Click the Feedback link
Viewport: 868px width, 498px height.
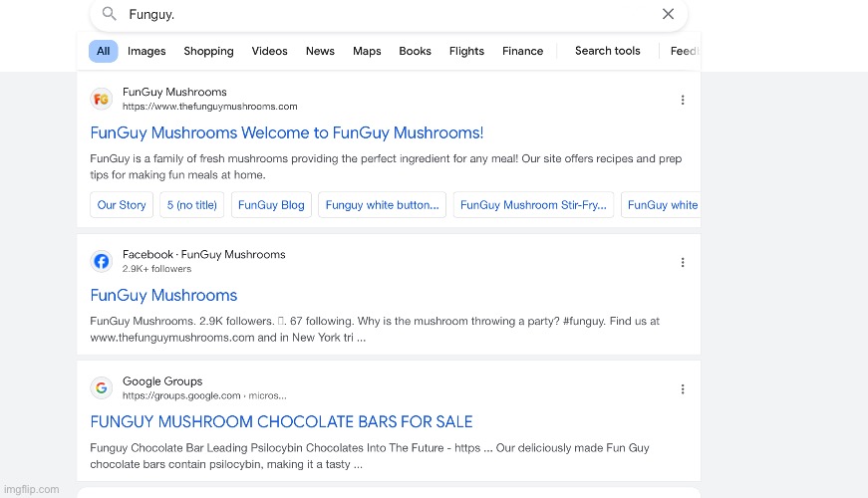685,51
